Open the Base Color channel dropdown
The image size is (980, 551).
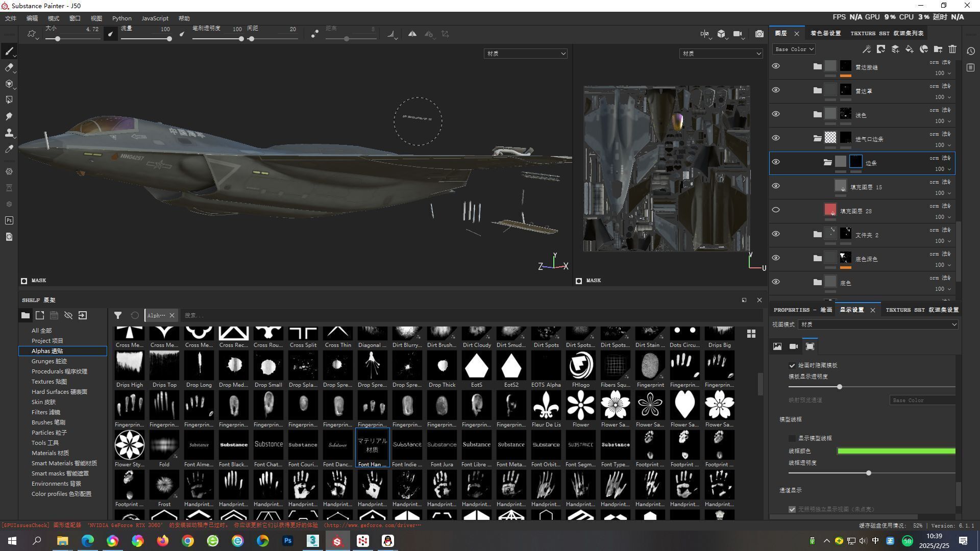pyautogui.click(x=794, y=49)
